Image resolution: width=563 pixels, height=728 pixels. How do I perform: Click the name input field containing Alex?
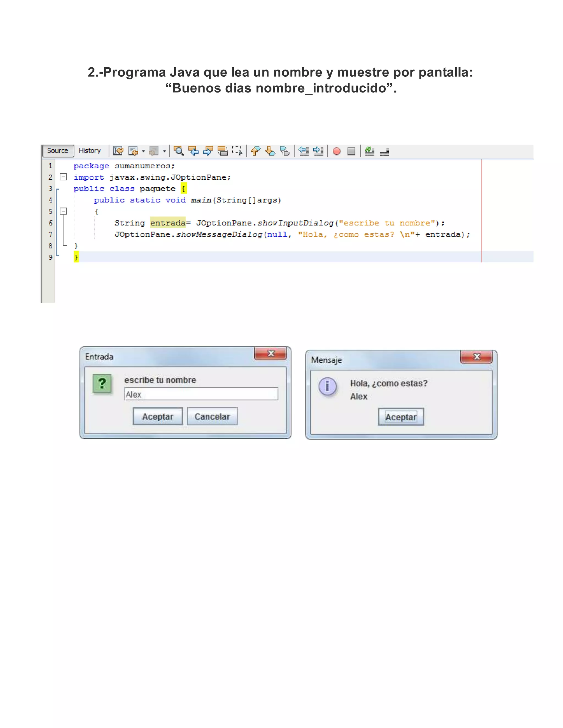coord(201,394)
